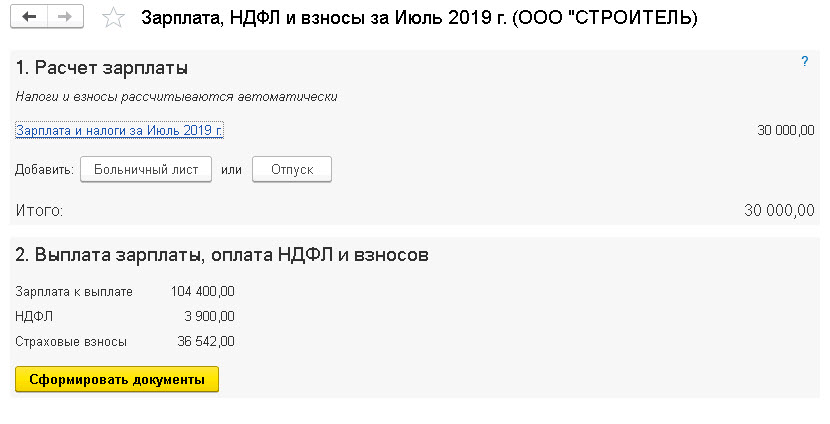Click heading 2. Выплата зарплаты, оплата НДФЛ
Image resolution: width=830 pixels, height=424 pixels.
[222, 255]
